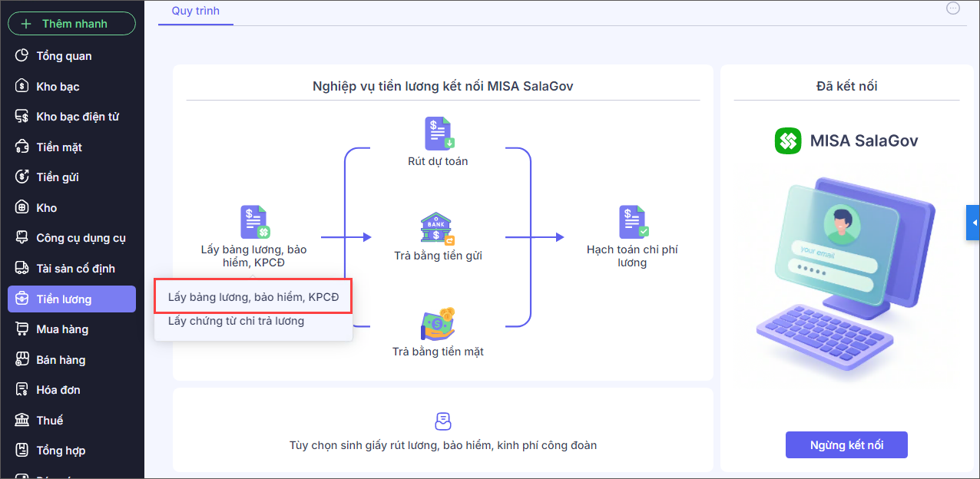The width and height of the screenshot is (980, 479).
Task: Click the Trả bằng tiền mặt icon
Action: (x=438, y=323)
